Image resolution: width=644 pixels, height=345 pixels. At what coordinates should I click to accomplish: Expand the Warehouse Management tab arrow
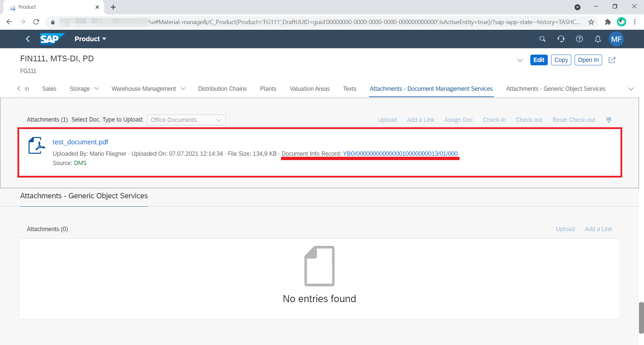point(183,89)
